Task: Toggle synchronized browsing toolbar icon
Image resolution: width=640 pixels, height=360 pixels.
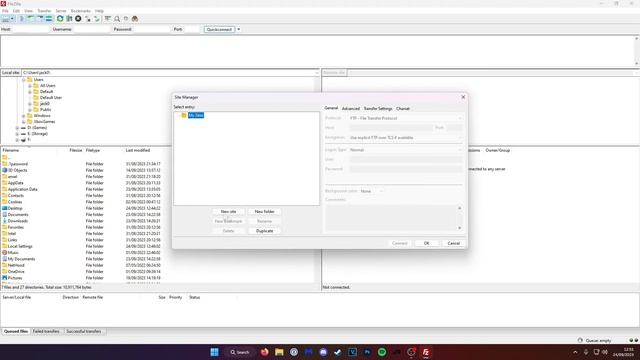Action: coord(126,19)
